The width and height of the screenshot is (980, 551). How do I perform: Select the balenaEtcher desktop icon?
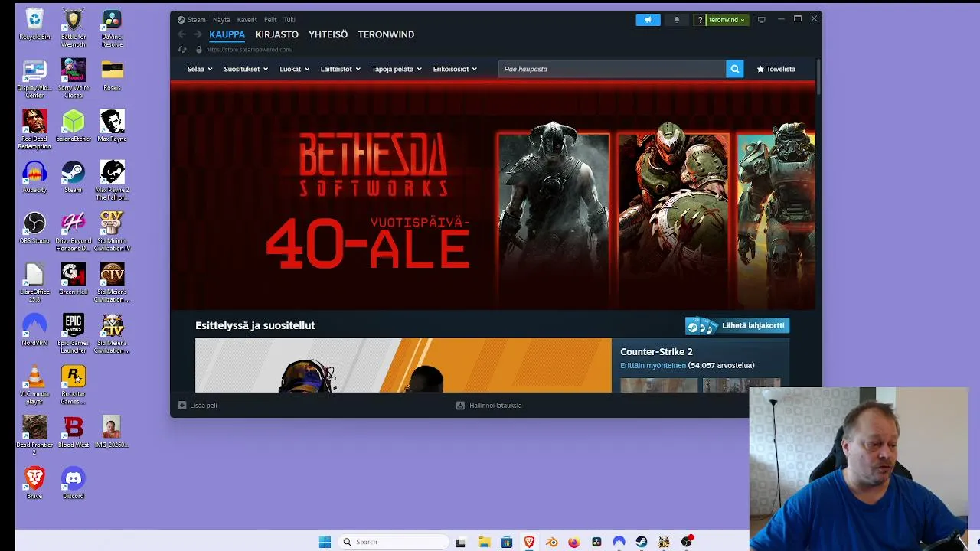[x=73, y=126]
